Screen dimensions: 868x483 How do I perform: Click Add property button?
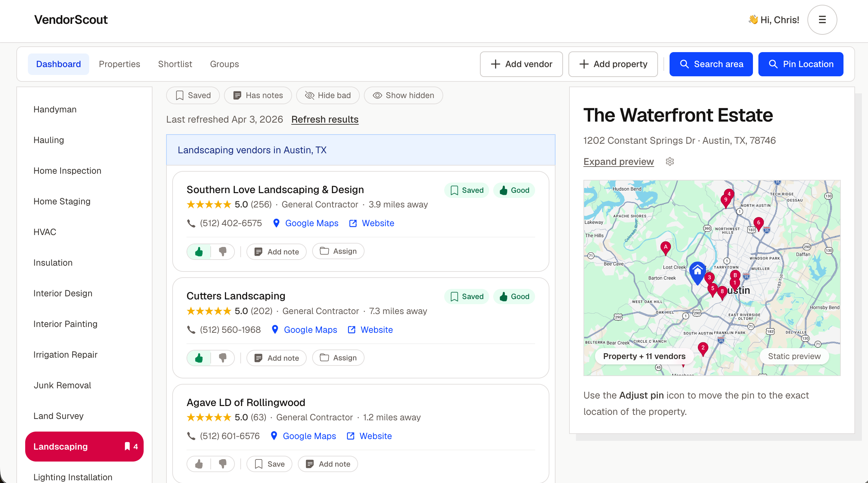613,64
